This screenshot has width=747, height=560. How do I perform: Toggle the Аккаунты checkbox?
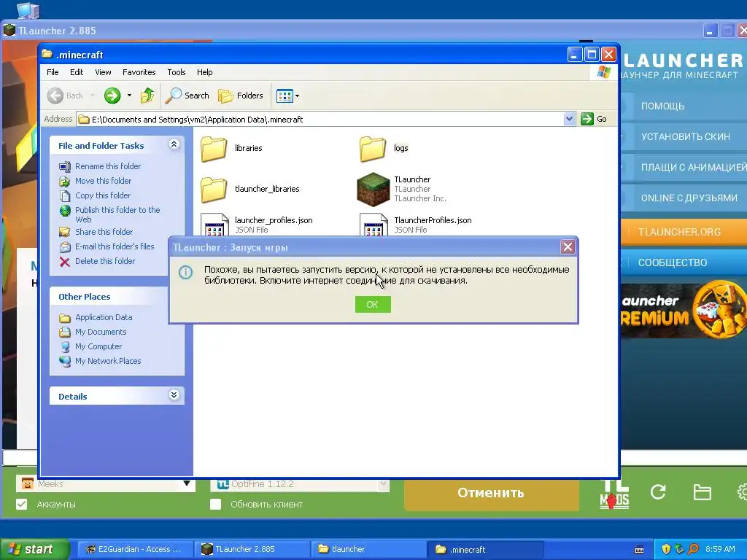click(21, 505)
